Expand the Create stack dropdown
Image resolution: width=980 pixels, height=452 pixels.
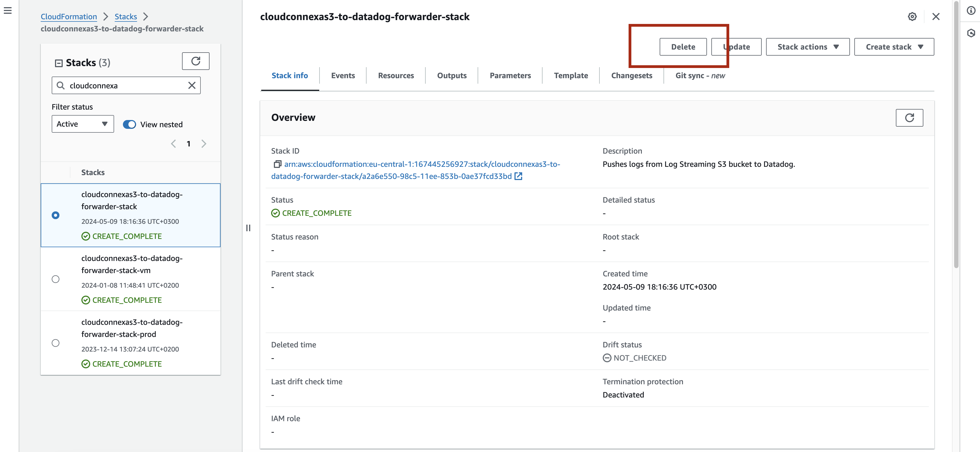pos(894,47)
